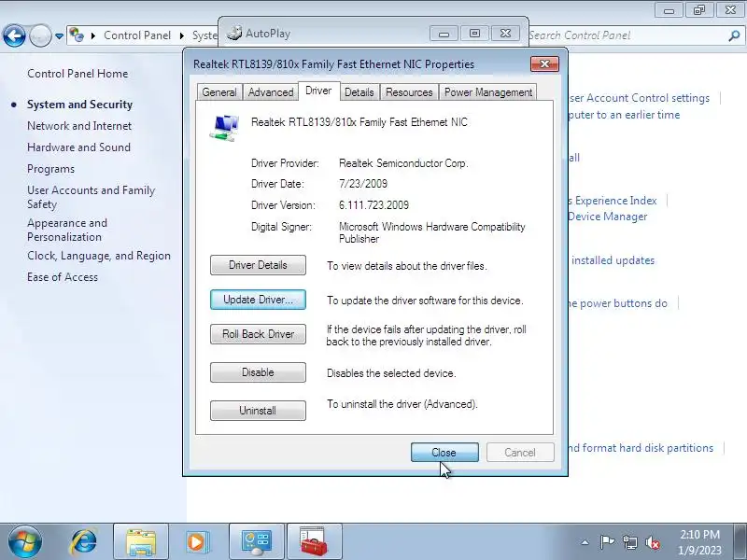Click Close in the NIC Properties dialog
This screenshot has height=560, width=747.
[444, 453]
